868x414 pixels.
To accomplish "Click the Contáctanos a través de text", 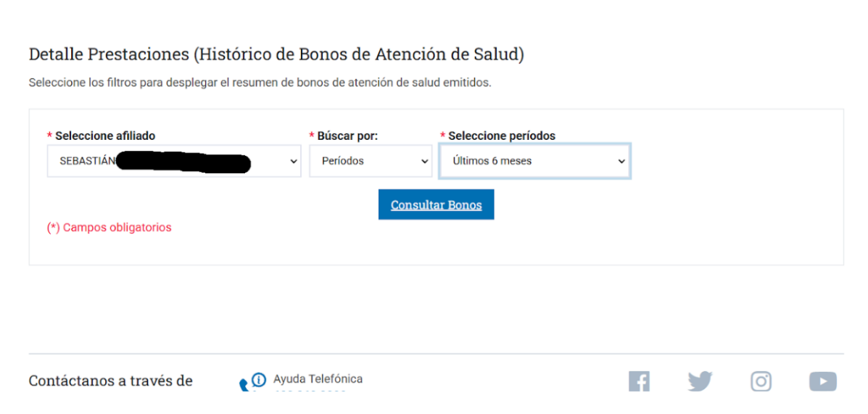I will click(x=110, y=381).
